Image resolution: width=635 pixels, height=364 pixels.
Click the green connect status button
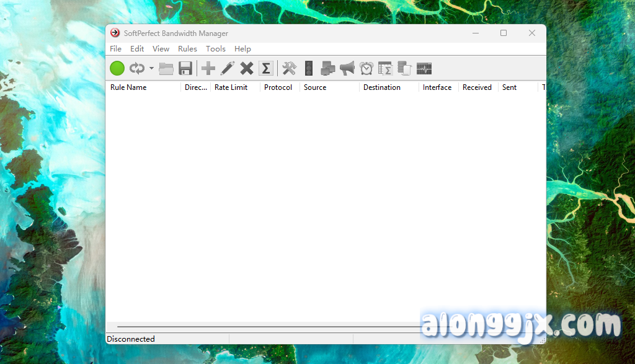click(117, 68)
